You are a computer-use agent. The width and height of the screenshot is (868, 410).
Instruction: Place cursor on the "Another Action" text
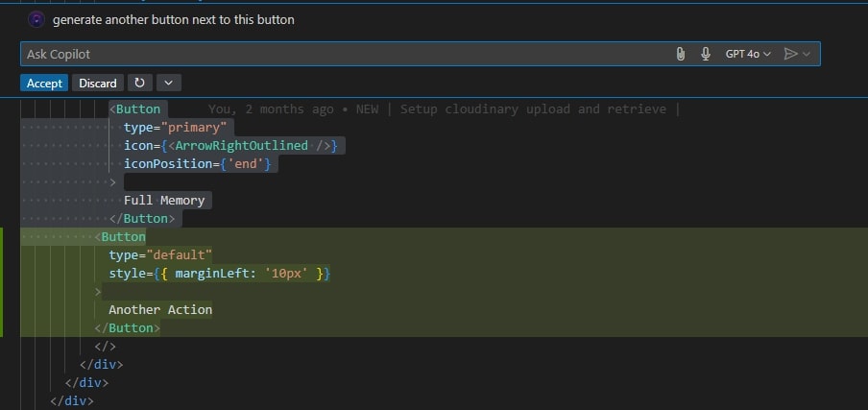[x=160, y=310]
